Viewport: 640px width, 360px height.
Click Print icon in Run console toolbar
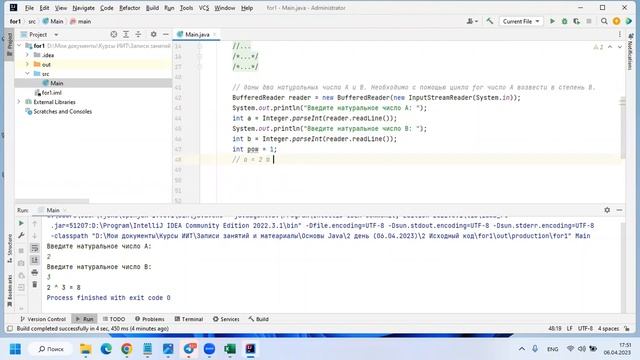(35, 272)
